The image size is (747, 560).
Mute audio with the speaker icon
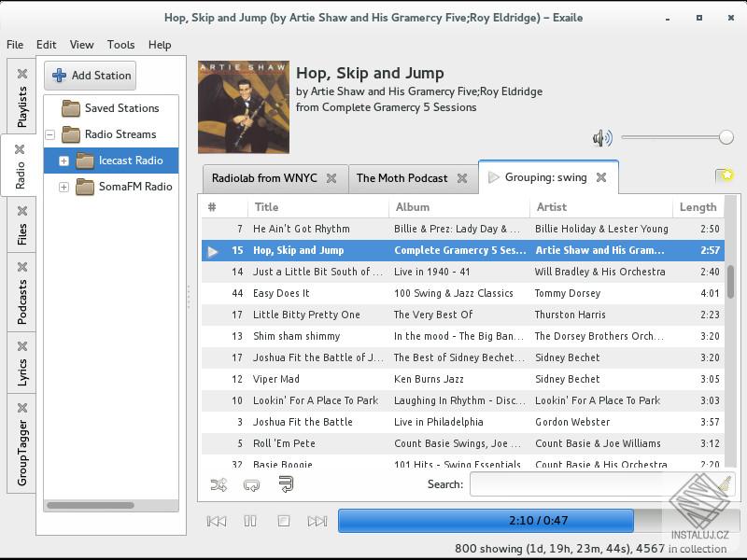click(602, 138)
